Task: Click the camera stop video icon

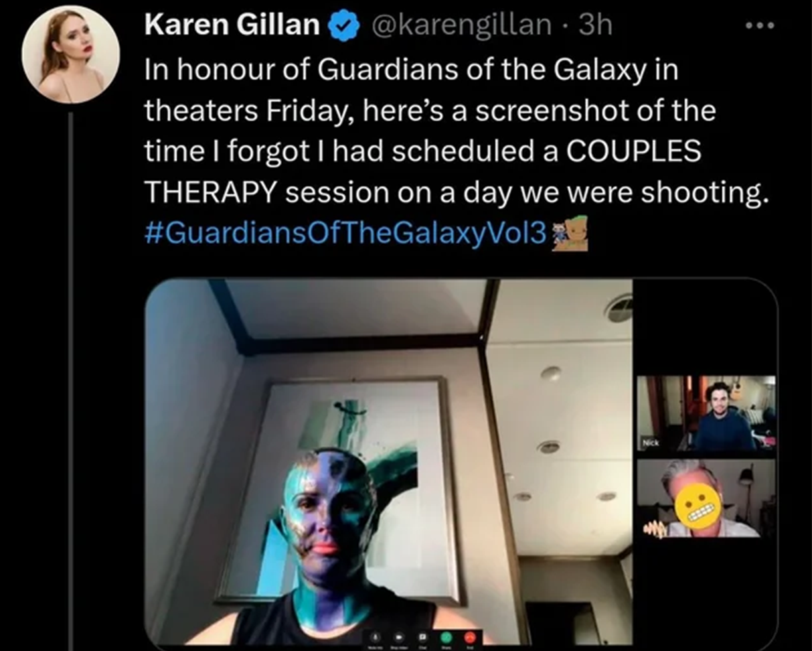Action: coord(399,637)
